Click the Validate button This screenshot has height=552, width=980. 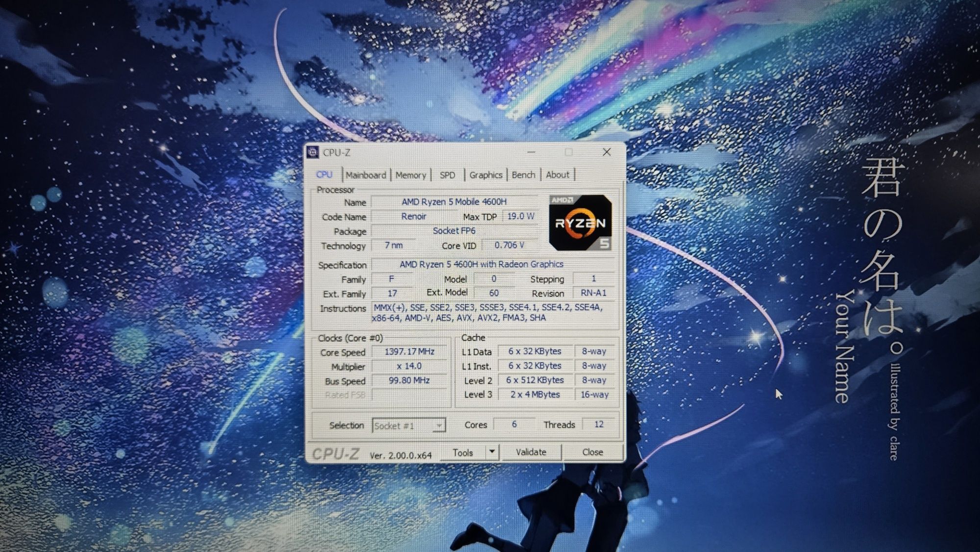[531, 452]
